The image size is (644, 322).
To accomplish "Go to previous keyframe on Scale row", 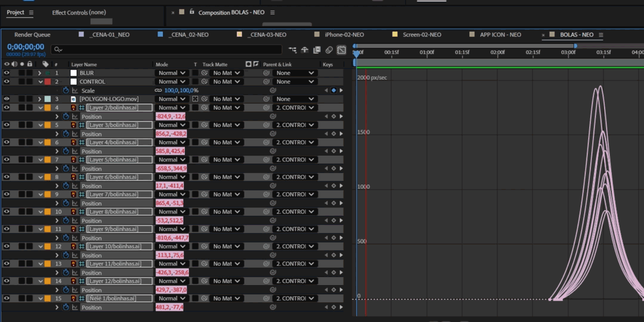I will point(326,91).
